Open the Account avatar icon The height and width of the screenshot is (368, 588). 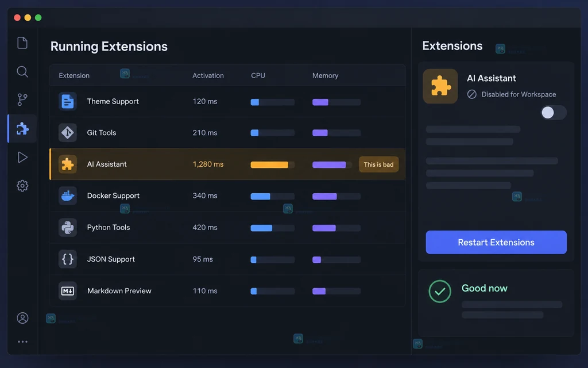pos(22,318)
